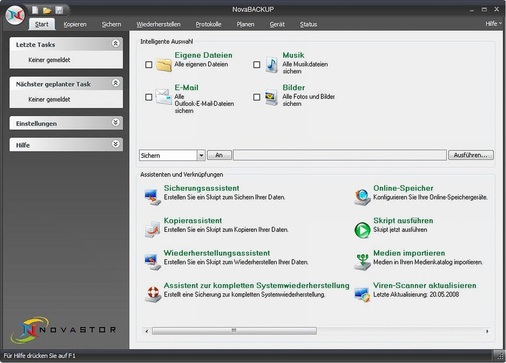Tick the Eigene Dateien checkbox
506x363 pixels.
coord(149,64)
